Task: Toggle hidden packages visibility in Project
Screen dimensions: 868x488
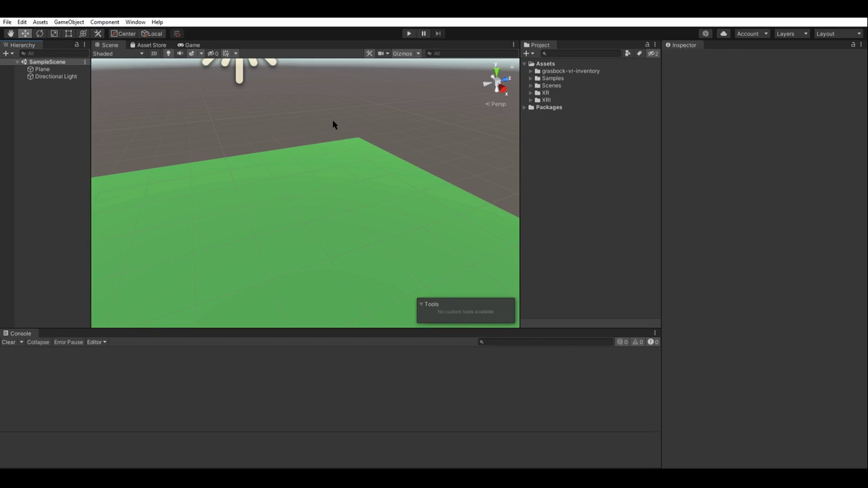Action: pos(653,54)
